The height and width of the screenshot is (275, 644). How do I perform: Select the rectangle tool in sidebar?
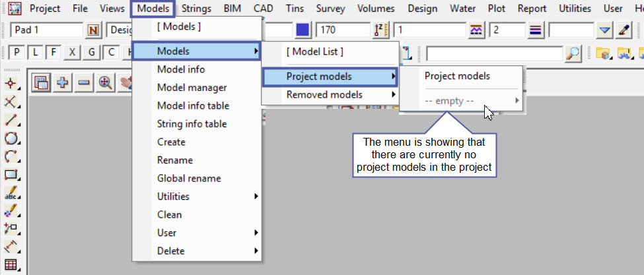pyautogui.click(x=11, y=175)
